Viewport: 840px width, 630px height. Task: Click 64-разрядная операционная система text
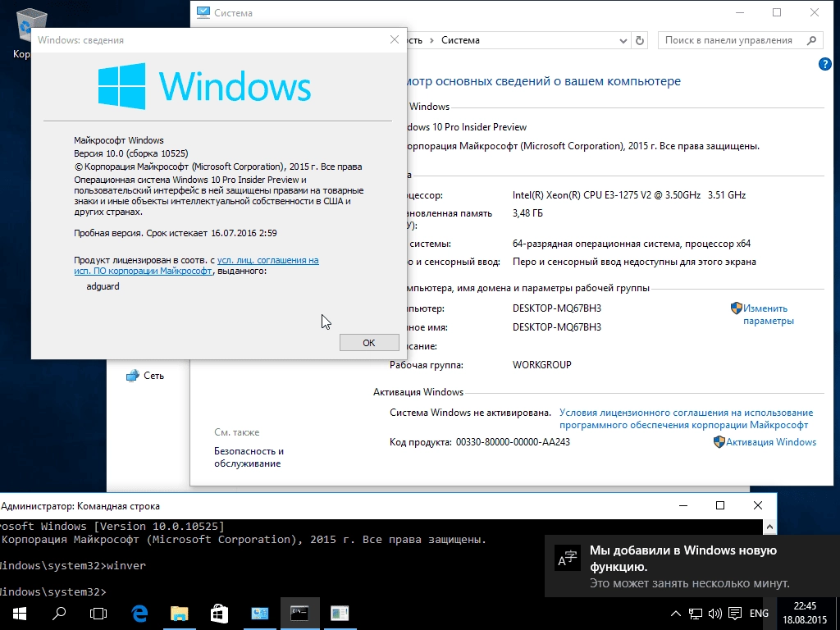coord(631,244)
